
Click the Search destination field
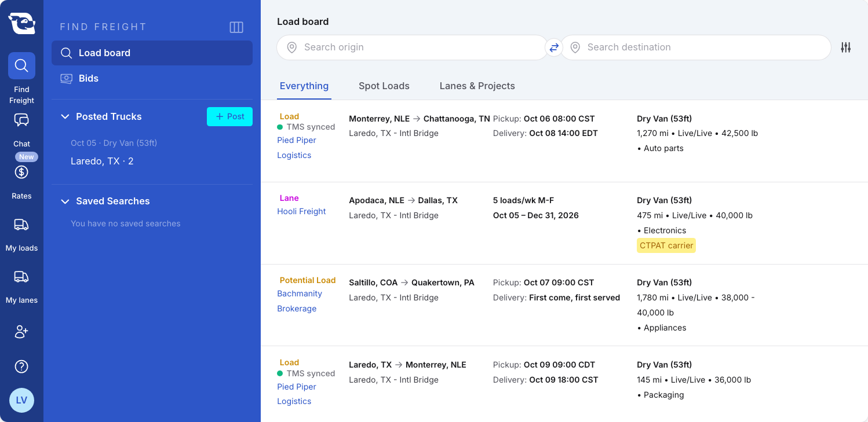click(x=695, y=47)
